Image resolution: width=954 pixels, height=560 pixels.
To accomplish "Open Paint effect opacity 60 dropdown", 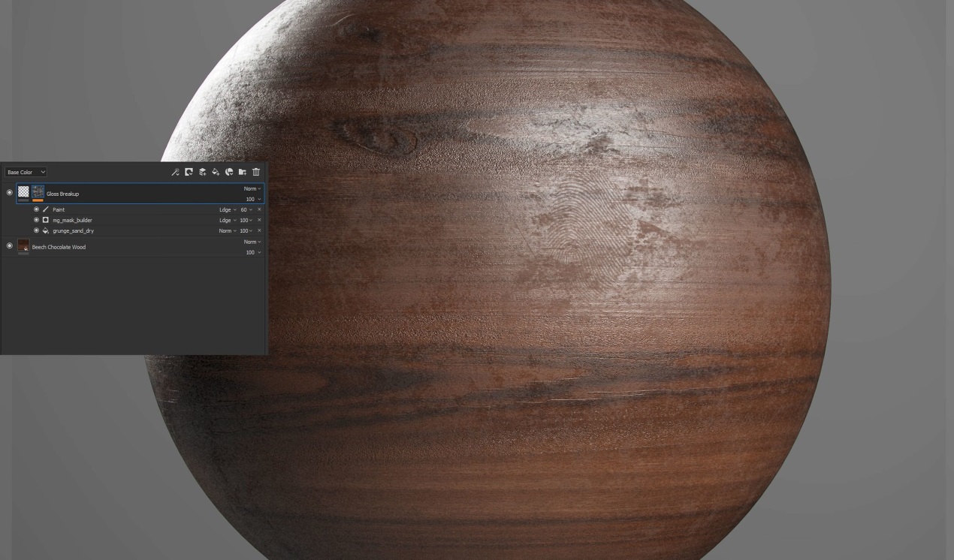I will coord(246,210).
